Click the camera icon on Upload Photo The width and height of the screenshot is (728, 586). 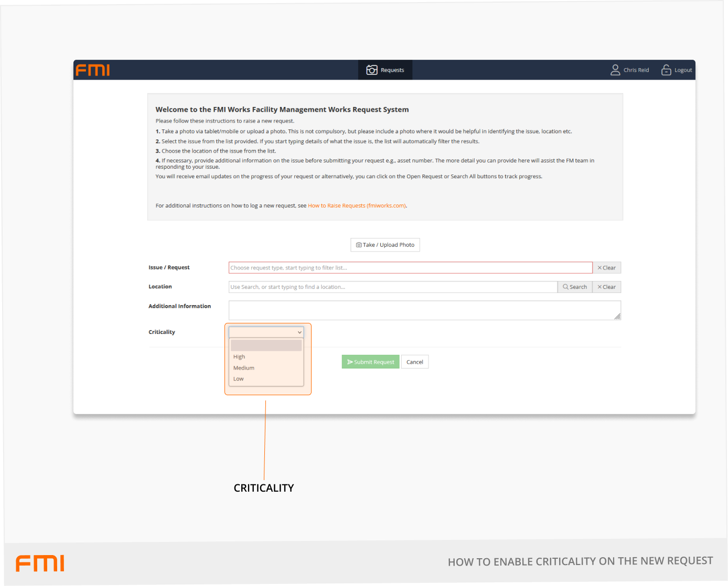[x=359, y=245]
